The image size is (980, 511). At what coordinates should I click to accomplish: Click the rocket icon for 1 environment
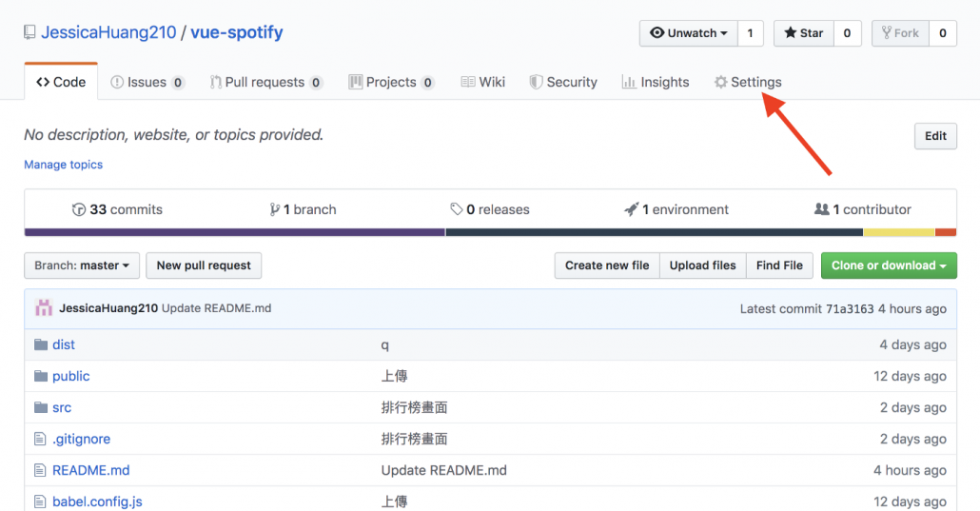631,209
